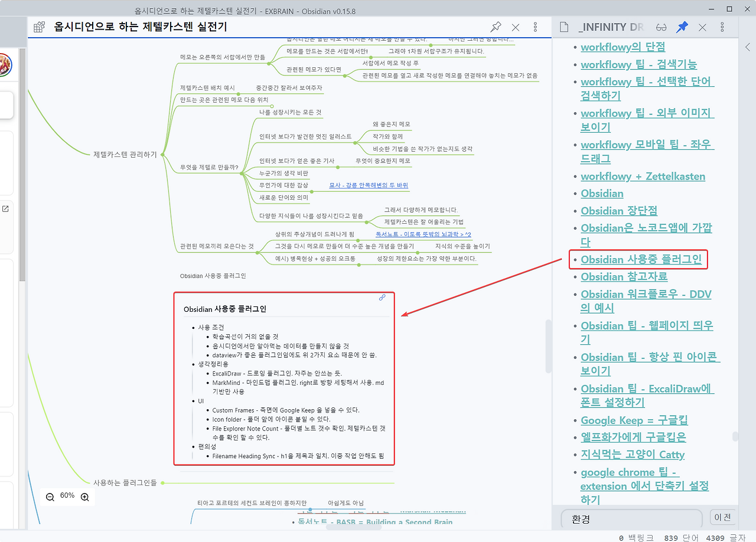The width and height of the screenshot is (756, 542).
Task: Select the mind map node '메모는 오른쪽의 서랍에서만 만듦'
Action: (223, 57)
